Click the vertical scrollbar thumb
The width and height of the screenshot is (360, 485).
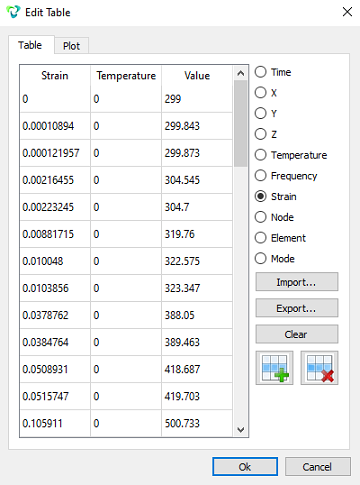(x=240, y=123)
